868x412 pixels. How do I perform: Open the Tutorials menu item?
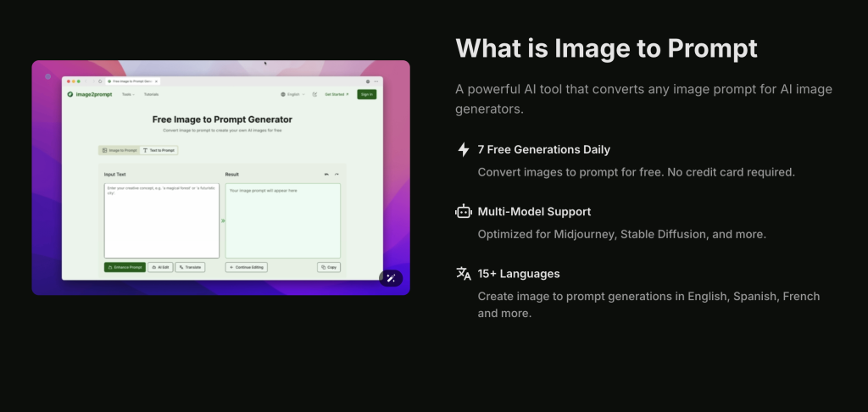[151, 94]
